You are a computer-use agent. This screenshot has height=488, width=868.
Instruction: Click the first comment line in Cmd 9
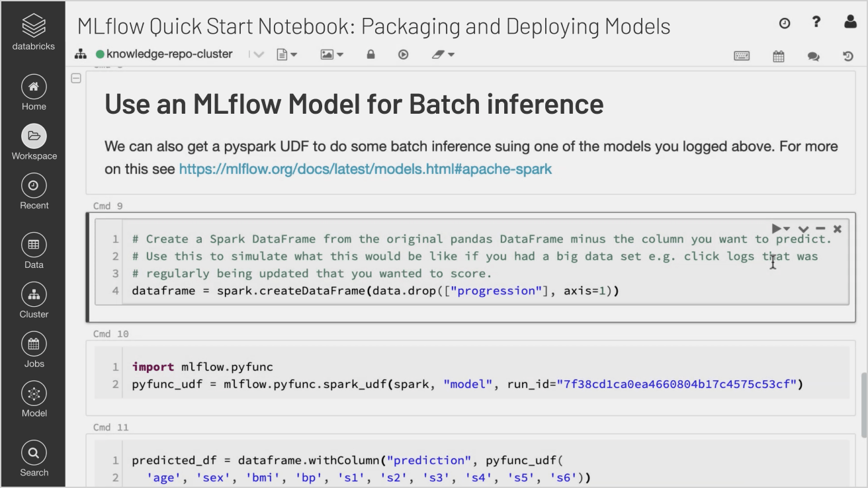coord(482,239)
